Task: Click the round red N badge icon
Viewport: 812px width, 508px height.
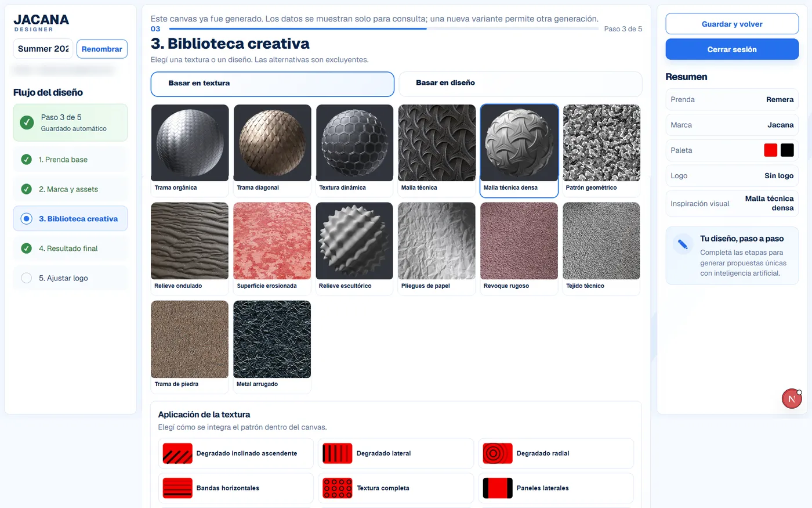Action: tap(792, 399)
